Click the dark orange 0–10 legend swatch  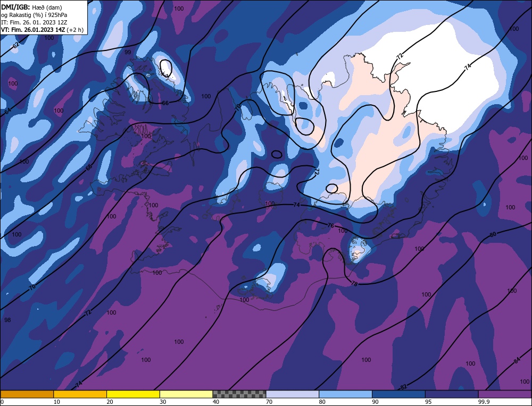coord(27,394)
